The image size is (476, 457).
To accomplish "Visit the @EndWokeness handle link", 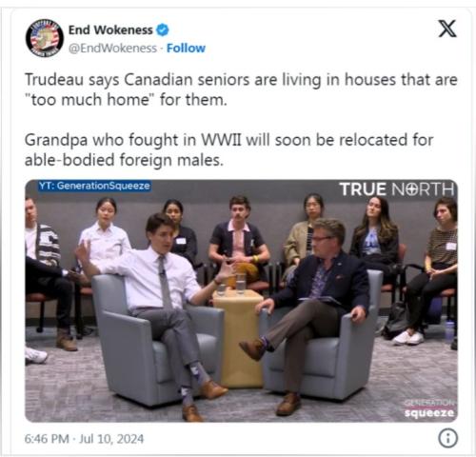I will tap(112, 49).
